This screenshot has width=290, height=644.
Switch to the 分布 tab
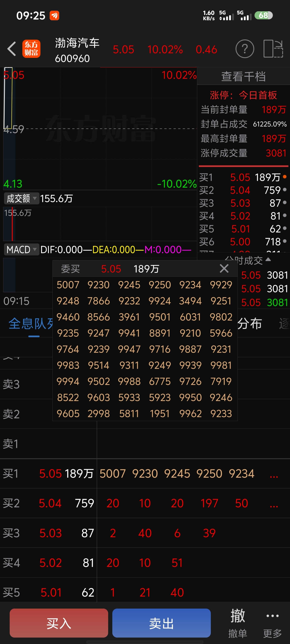click(249, 324)
